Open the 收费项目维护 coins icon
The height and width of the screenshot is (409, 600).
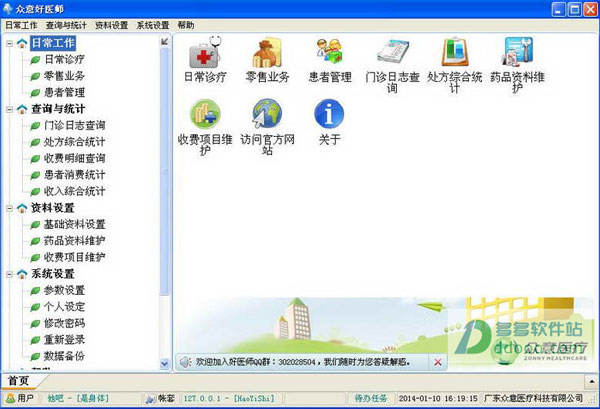(205, 114)
